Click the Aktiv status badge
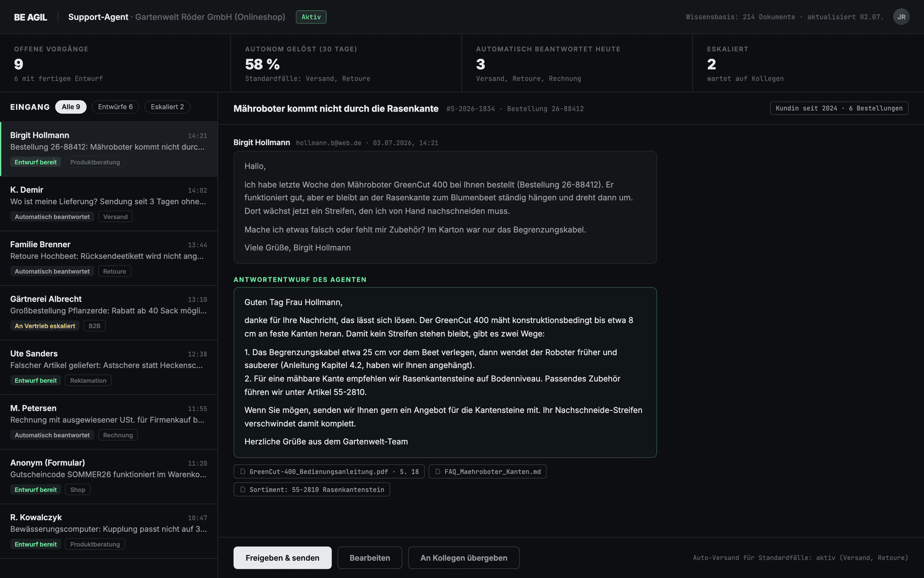 click(x=311, y=17)
